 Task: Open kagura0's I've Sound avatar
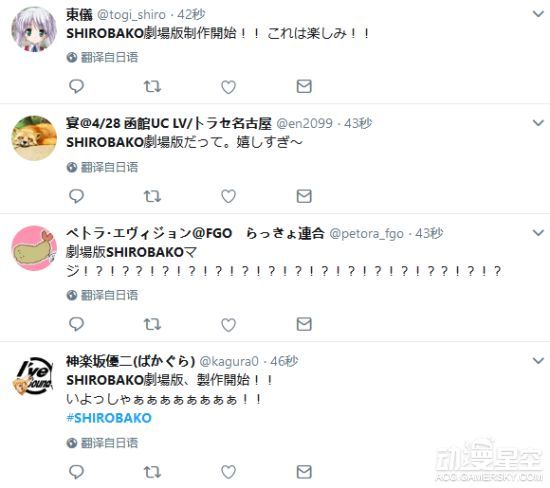34,376
